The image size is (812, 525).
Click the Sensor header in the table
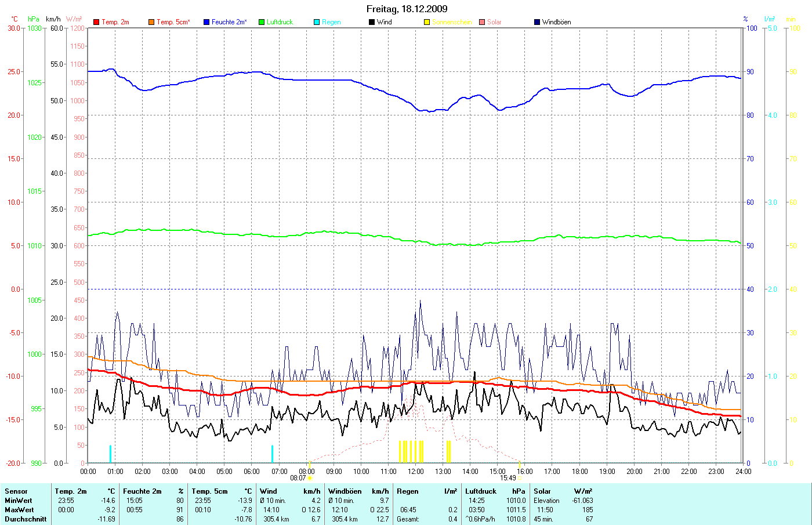[x=16, y=491]
